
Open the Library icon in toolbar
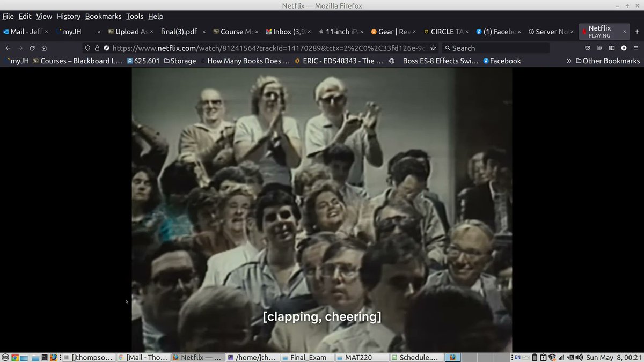[600, 48]
